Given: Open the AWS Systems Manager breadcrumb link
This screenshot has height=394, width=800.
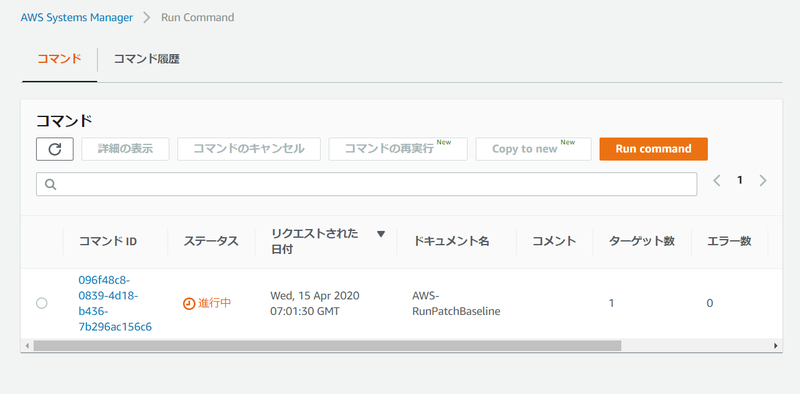Looking at the screenshot, I should point(77,17).
